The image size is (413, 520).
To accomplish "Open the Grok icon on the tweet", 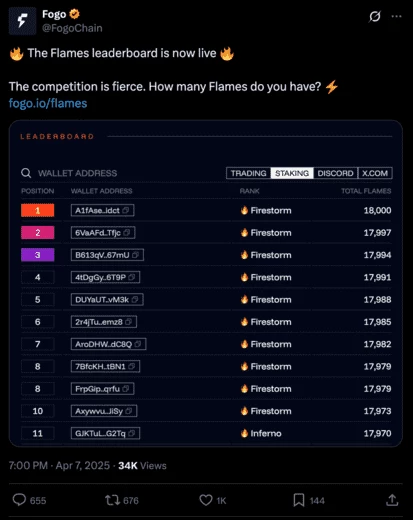I will tap(375, 16).
